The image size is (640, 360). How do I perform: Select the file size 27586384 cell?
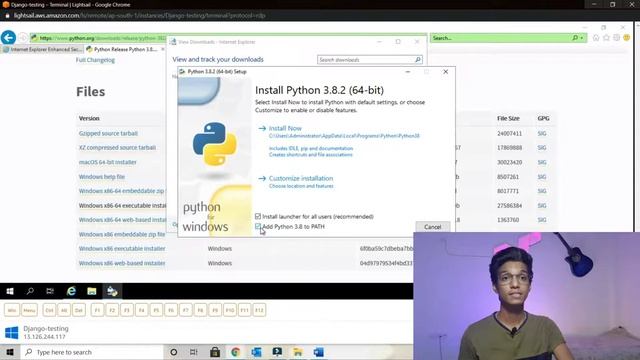[x=509, y=206]
